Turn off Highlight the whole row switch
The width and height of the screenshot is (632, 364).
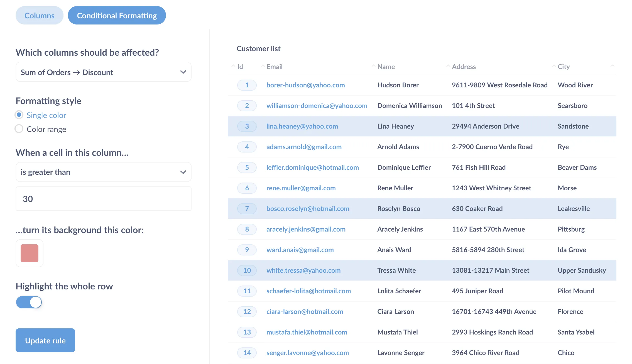point(29,302)
